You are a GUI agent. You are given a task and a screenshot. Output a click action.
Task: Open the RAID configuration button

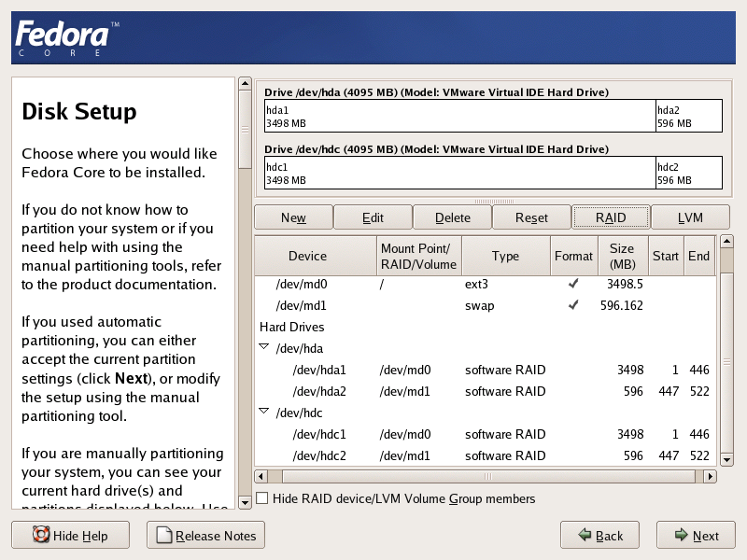[611, 217]
